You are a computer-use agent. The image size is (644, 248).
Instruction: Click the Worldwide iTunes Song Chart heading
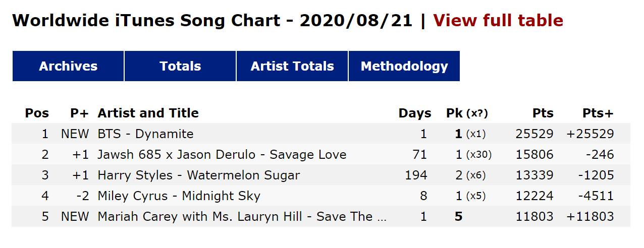pos(212,21)
